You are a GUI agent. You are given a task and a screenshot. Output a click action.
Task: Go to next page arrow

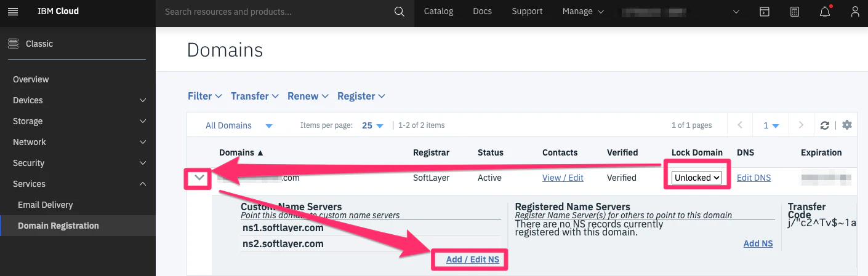801,125
